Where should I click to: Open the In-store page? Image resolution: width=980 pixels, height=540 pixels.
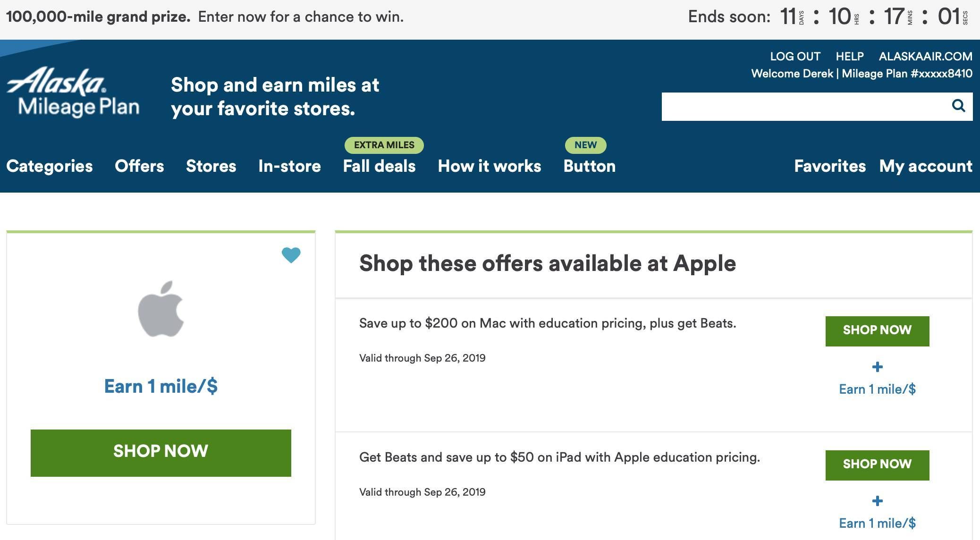point(289,166)
